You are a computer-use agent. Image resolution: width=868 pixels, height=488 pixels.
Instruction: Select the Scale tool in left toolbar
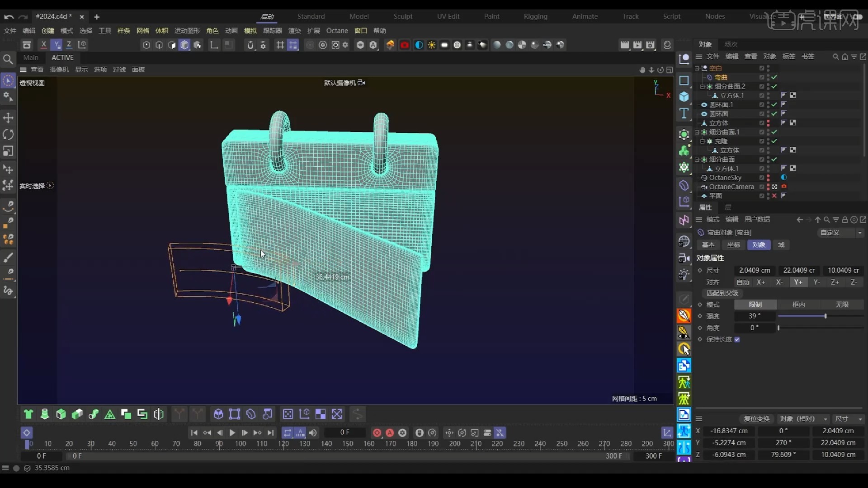(x=8, y=151)
